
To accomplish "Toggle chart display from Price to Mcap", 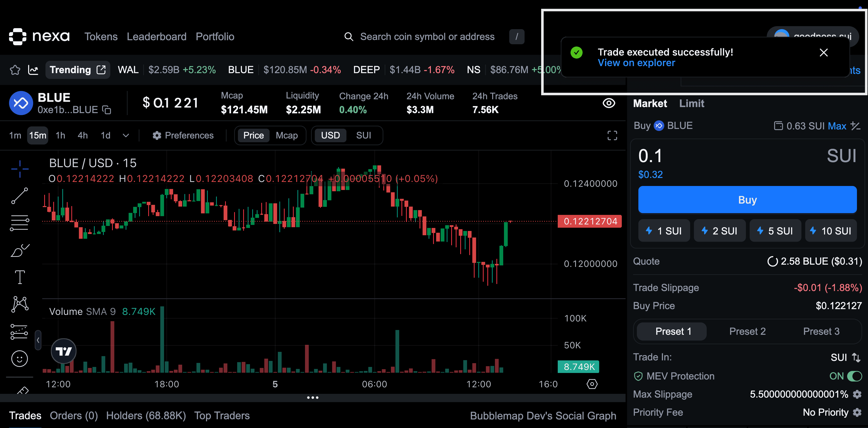I will click(287, 135).
